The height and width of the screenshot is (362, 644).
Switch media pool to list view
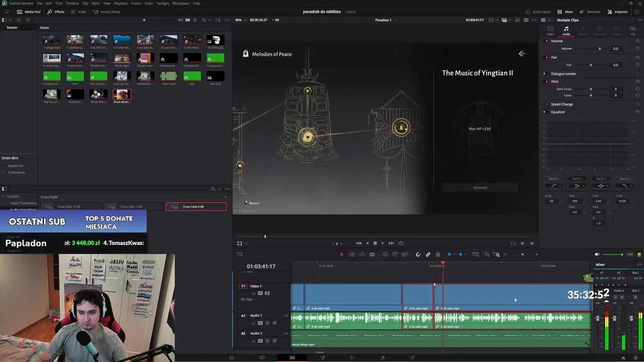pyautogui.click(x=195, y=20)
